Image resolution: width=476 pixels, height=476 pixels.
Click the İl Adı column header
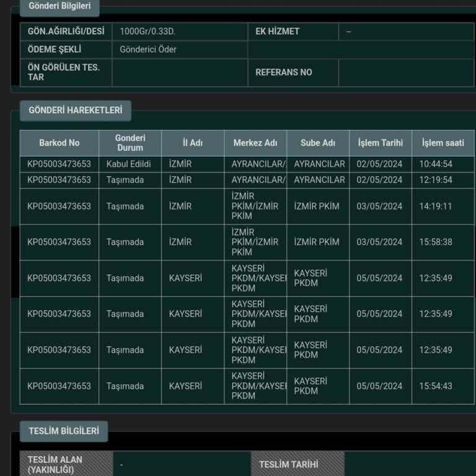[192, 143]
